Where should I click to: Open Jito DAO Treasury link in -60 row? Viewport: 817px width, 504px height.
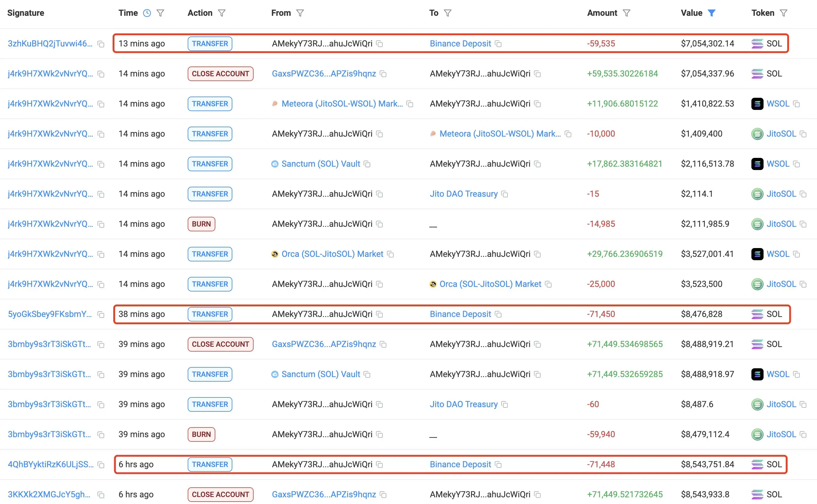(463, 404)
